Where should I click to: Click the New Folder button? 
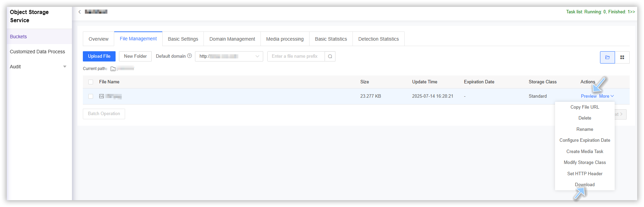point(135,56)
